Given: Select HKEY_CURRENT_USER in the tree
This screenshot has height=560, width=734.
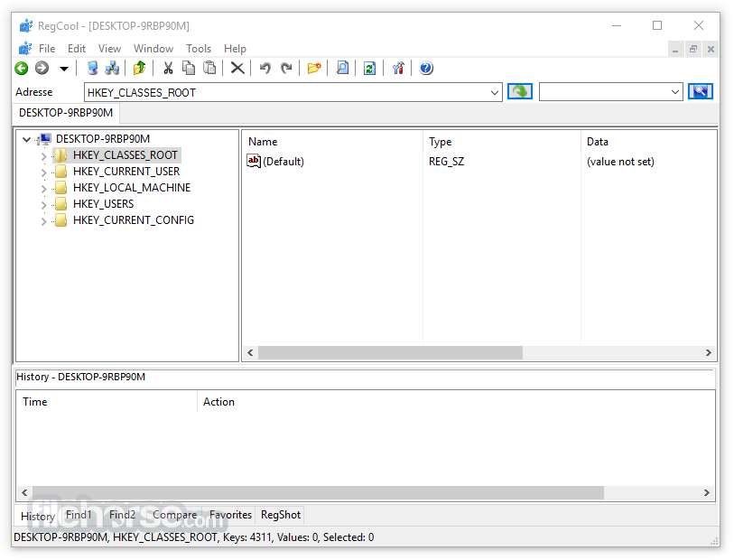Looking at the screenshot, I should click(126, 172).
